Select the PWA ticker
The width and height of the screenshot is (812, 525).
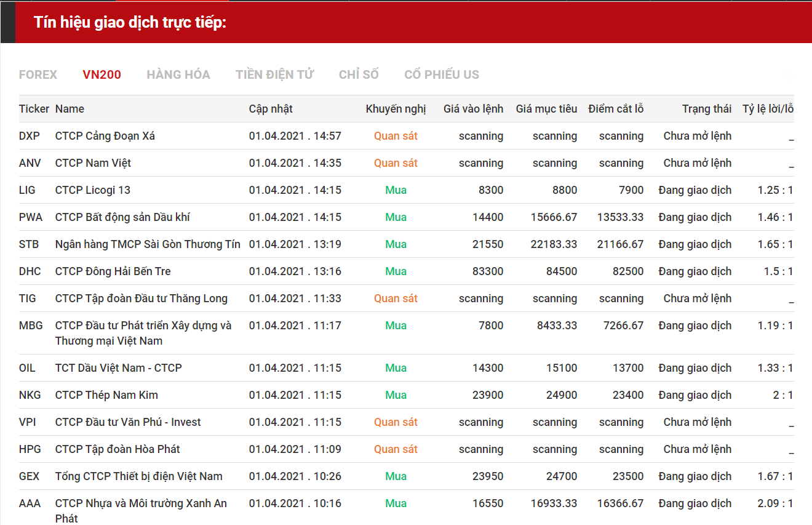[x=31, y=217]
